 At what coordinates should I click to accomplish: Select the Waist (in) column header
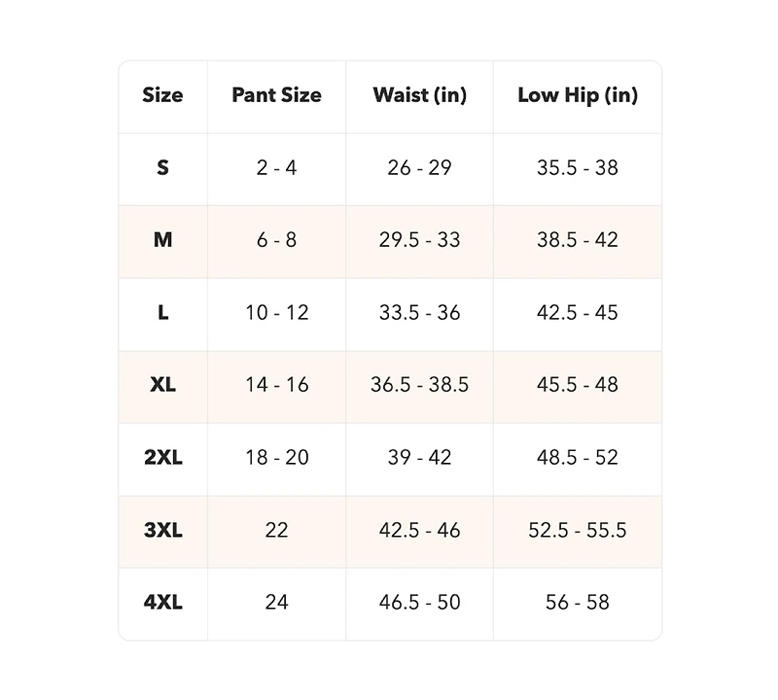pos(419,95)
